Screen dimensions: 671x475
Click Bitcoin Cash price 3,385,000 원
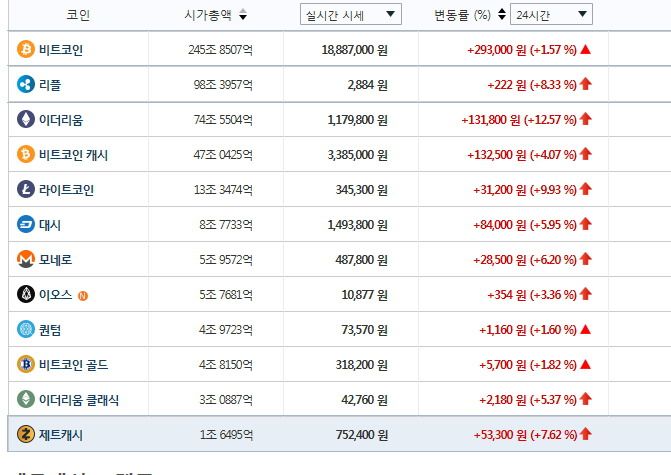357,154
